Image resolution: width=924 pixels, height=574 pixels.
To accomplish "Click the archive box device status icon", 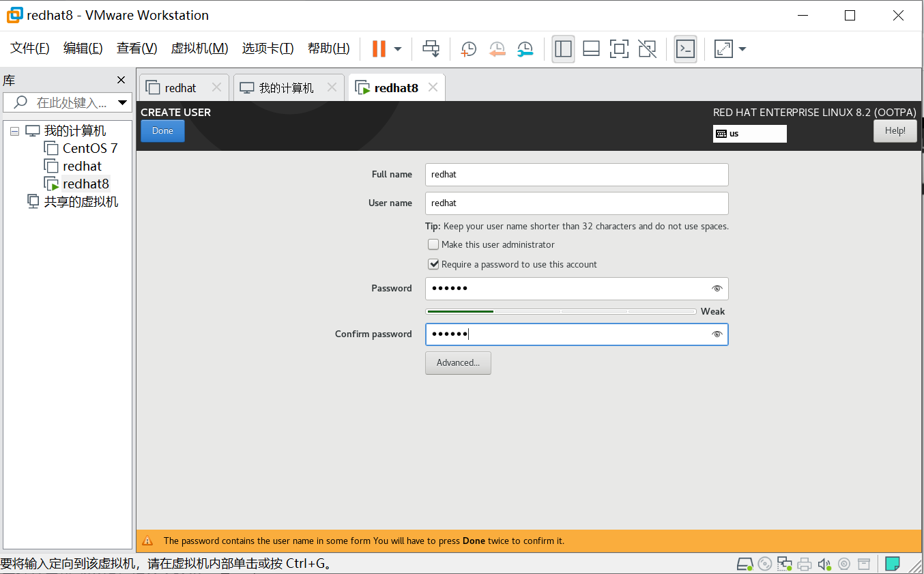I will (864, 564).
